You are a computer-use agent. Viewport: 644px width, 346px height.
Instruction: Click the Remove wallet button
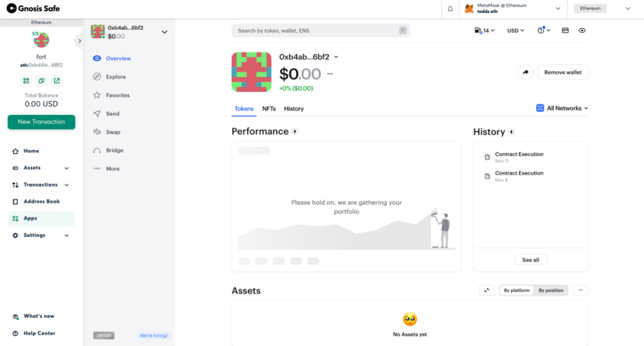tap(563, 72)
